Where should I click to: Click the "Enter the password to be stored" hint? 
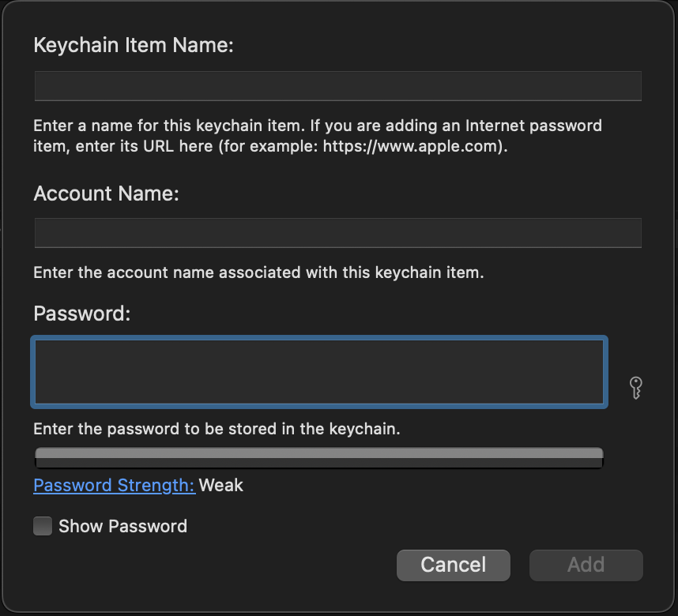(217, 430)
